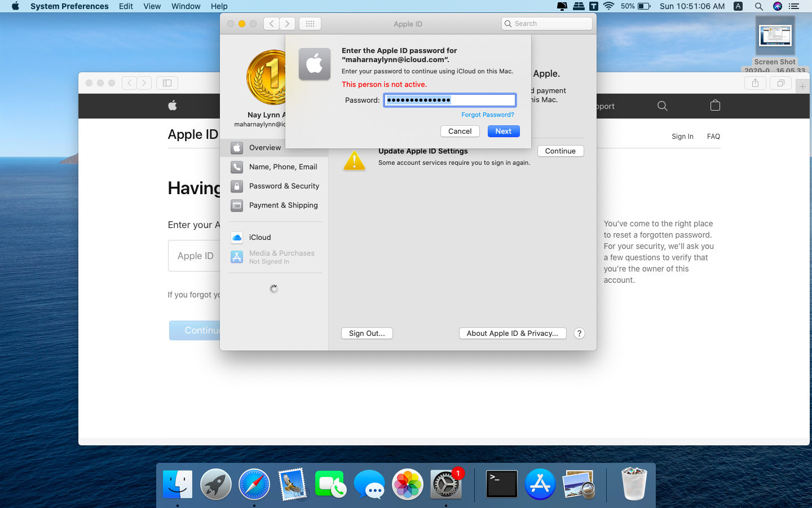Select Name, Phone, Email in sidebar

274,167
